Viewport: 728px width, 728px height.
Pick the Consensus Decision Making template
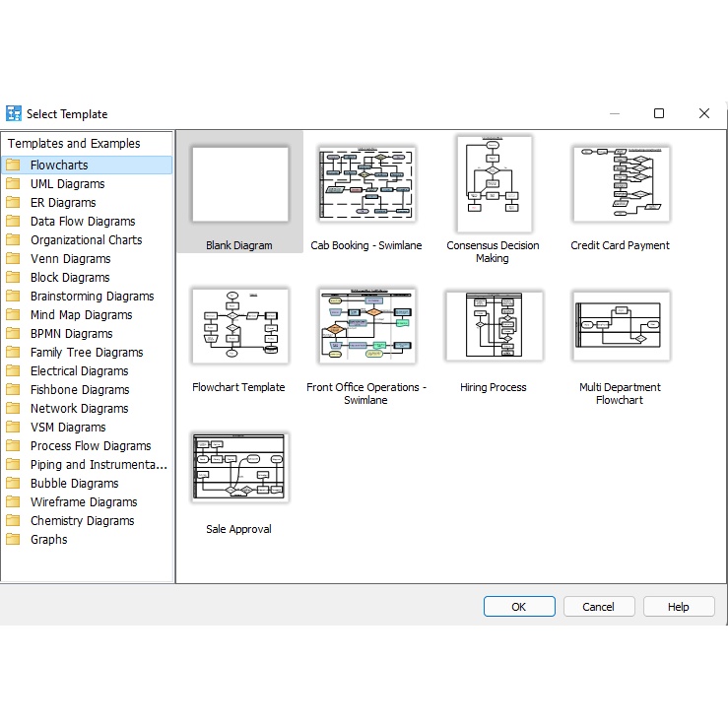493,184
